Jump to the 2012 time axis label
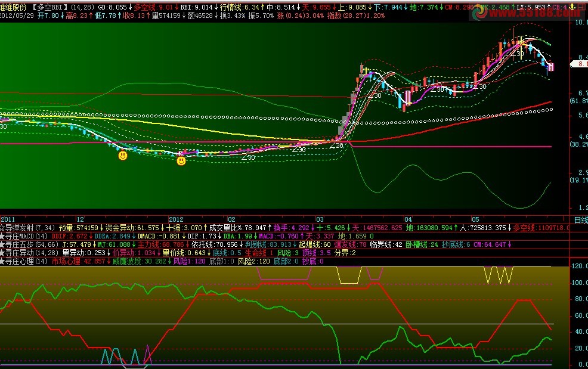Screen dimensions: 588x369 176,219
